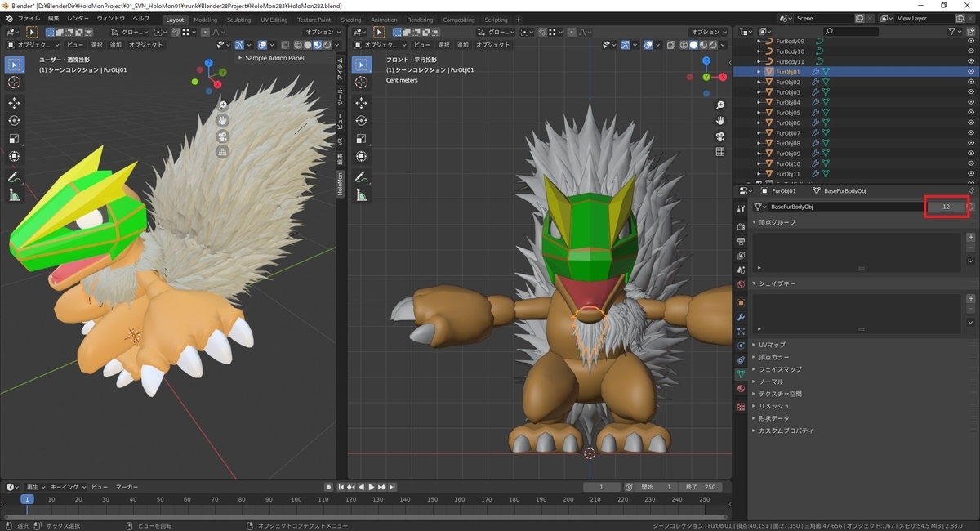Select the Annotate tool in left viewport
The height and width of the screenshot is (531, 980).
pos(15,177)
